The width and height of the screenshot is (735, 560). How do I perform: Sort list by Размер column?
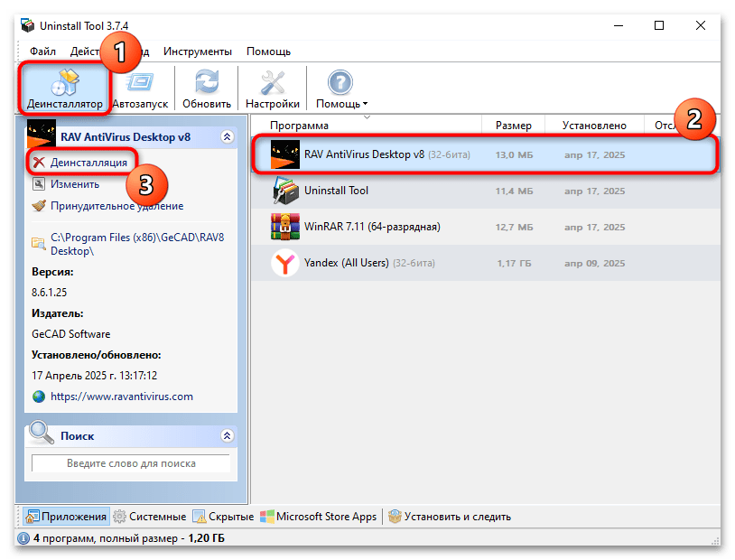coord(513,126)
